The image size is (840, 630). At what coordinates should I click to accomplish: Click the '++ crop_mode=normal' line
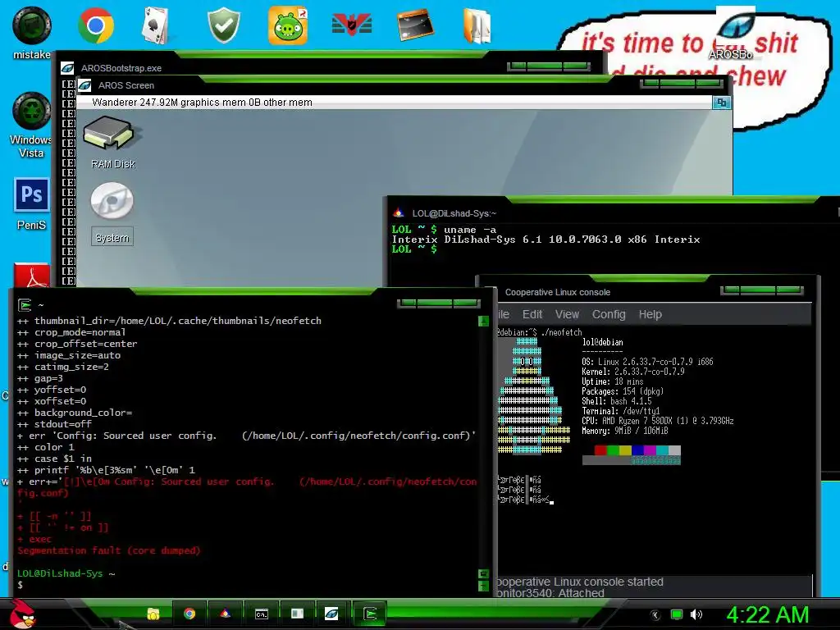click(x=71, y=332)
